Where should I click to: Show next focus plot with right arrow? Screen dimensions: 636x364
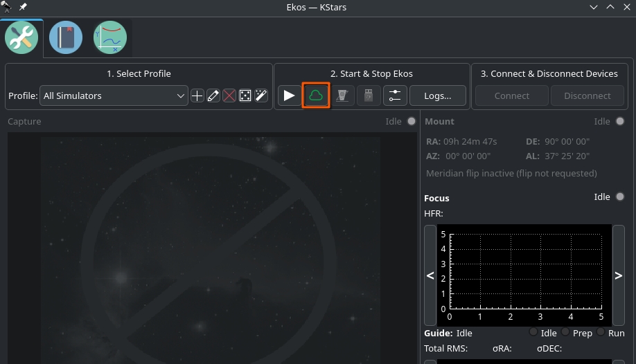tap(619, 275)
